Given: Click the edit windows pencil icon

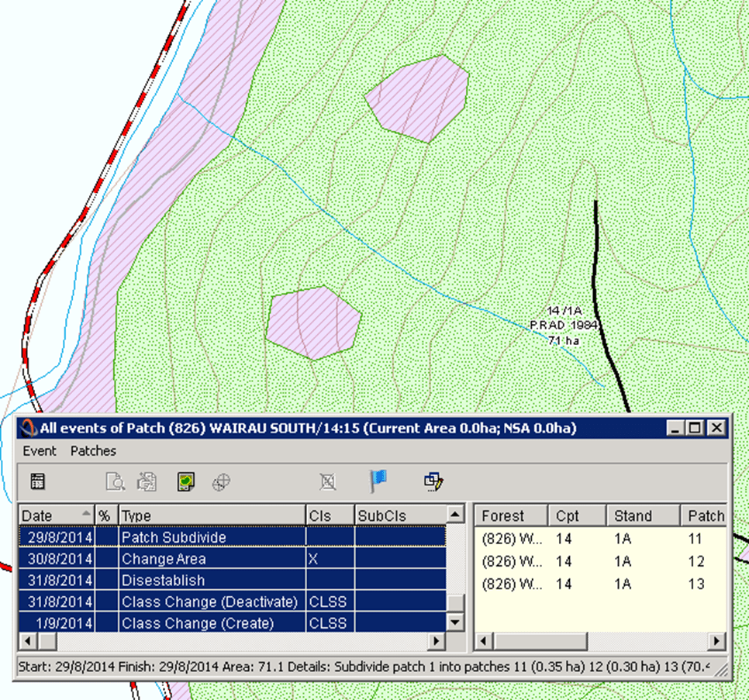Looking at the screenshot, I should click(433, 481).
